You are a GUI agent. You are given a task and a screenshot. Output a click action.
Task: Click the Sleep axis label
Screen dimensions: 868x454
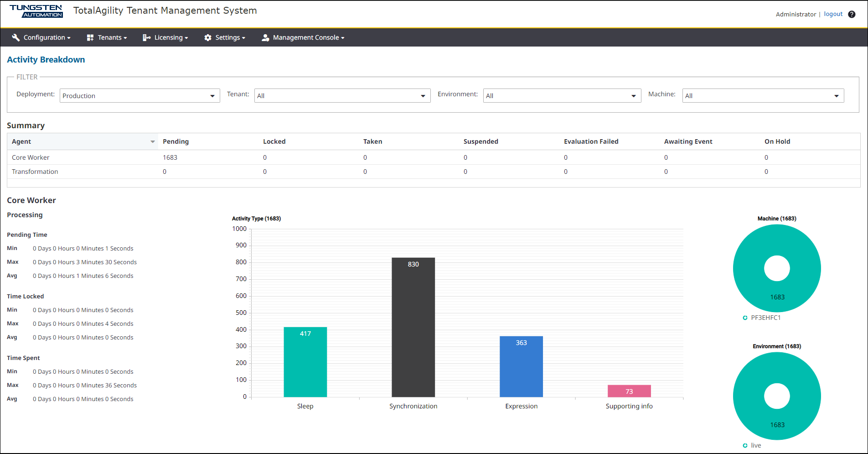[x=305, y=406]
